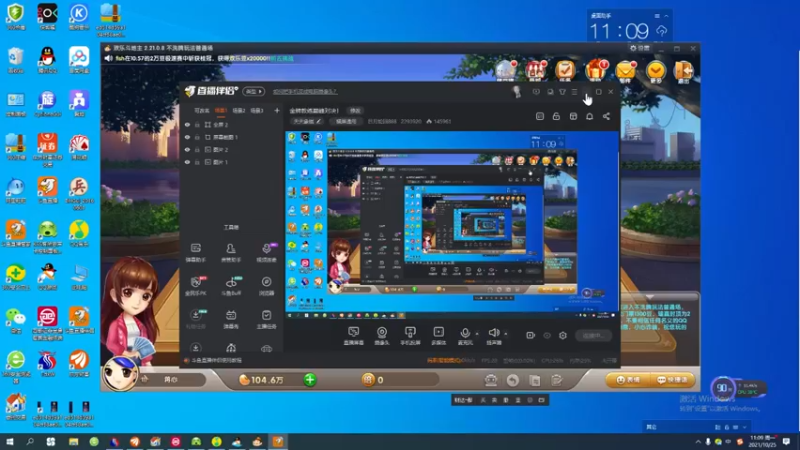Open the Windows Start menu

[10, 441]
